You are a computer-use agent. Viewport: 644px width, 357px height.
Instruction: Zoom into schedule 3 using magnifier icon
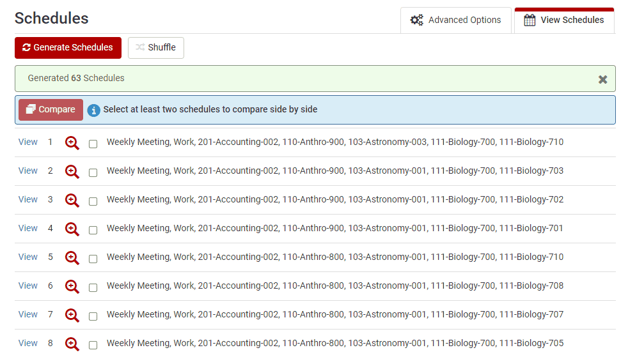(72, 201)
